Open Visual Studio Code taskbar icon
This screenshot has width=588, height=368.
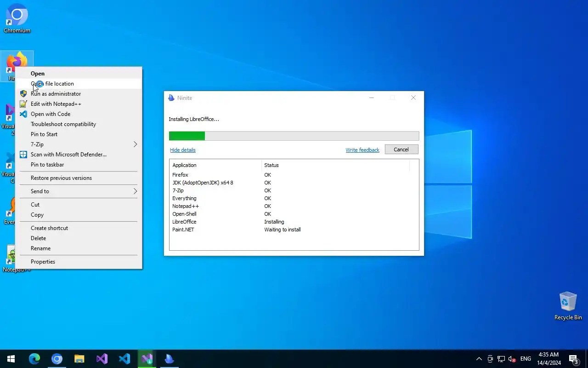(x=124, y=359)
